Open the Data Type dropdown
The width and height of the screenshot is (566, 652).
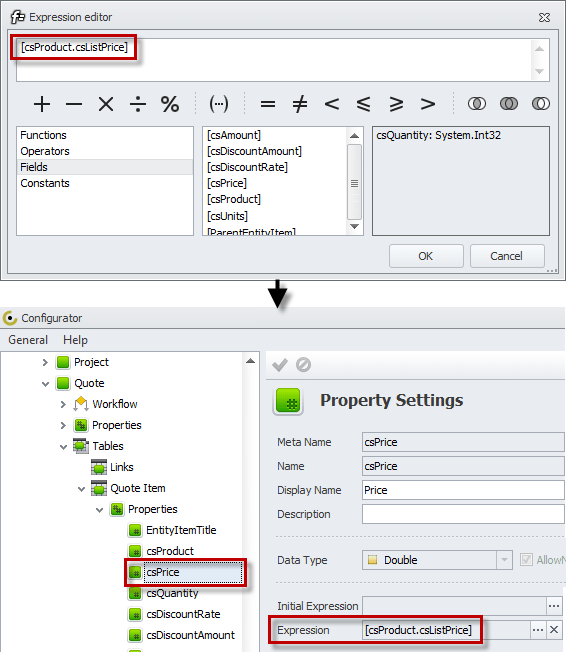coord(504,560)
